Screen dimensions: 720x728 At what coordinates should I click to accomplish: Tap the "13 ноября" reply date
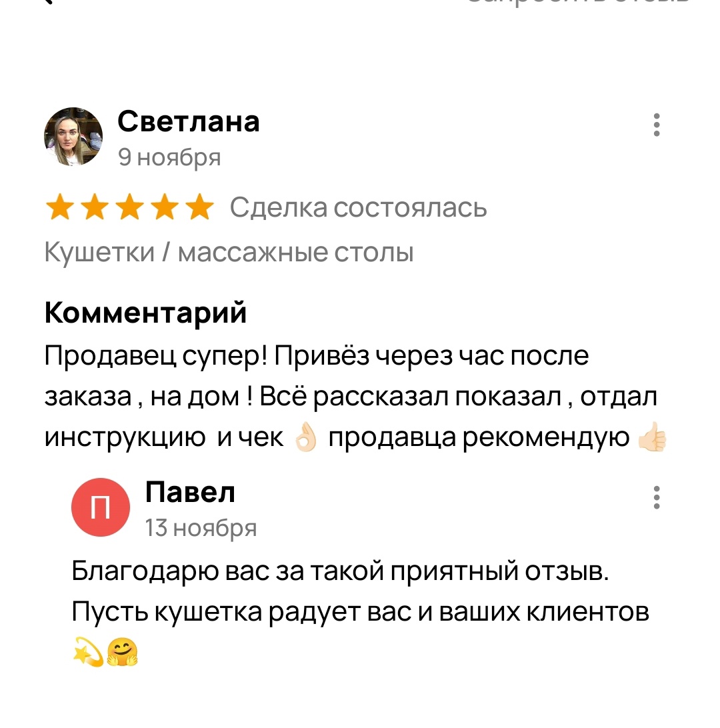pos(201,529)
